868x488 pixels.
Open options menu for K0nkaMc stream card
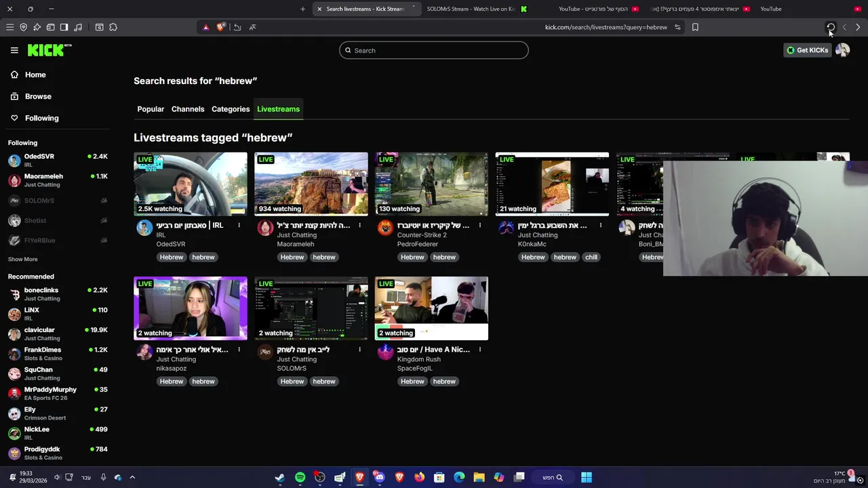[x=600, y=225]
